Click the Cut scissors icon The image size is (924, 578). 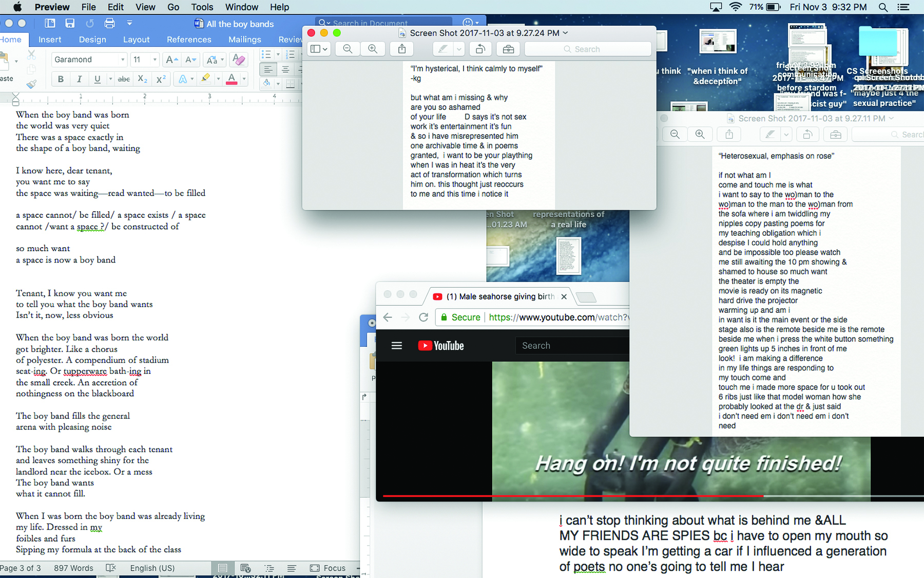coord(32,54)
